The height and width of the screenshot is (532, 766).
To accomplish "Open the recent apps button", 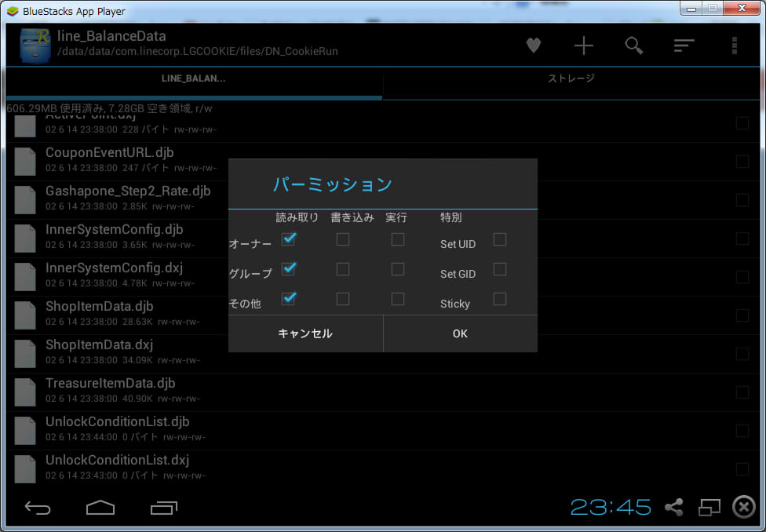I will pos(164,508).
